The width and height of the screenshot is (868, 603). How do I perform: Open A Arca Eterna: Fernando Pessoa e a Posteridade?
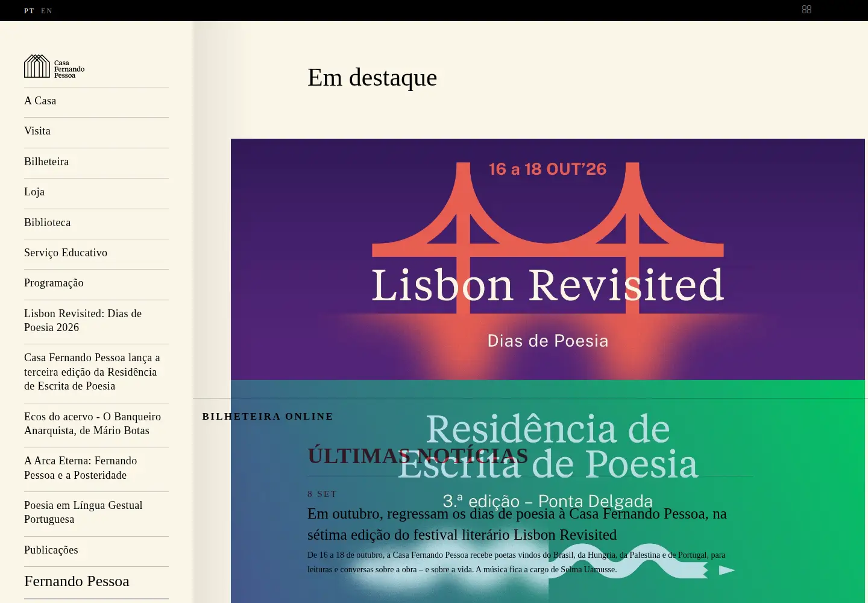pos(81,468)
